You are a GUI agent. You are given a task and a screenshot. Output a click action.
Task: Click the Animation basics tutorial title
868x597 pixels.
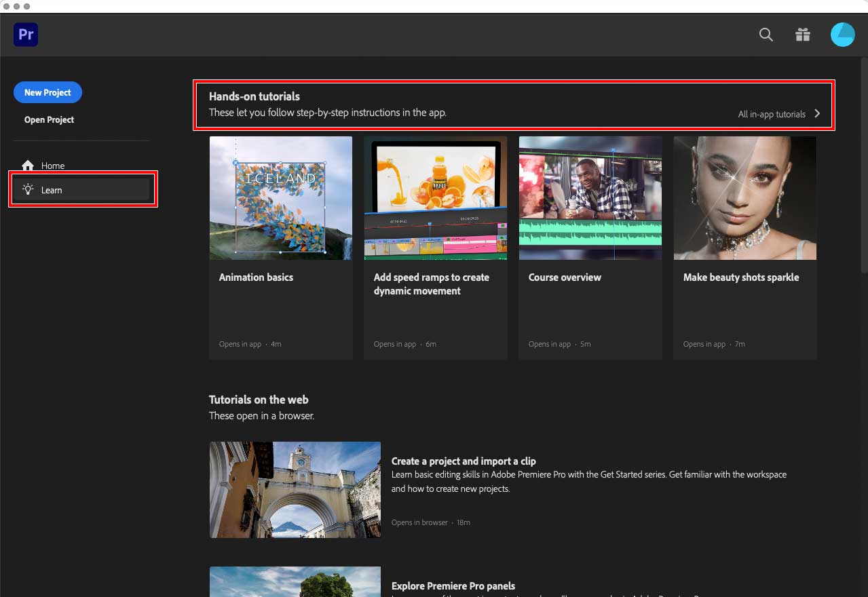pyautogui.click(x=256, y=277)
